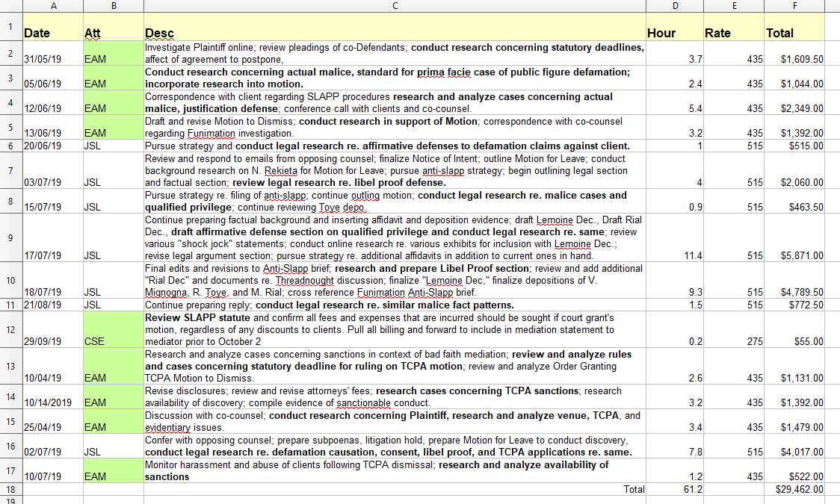Click the "Desc" header cell
Screen dimensions: 840x504
pos(395,27)
